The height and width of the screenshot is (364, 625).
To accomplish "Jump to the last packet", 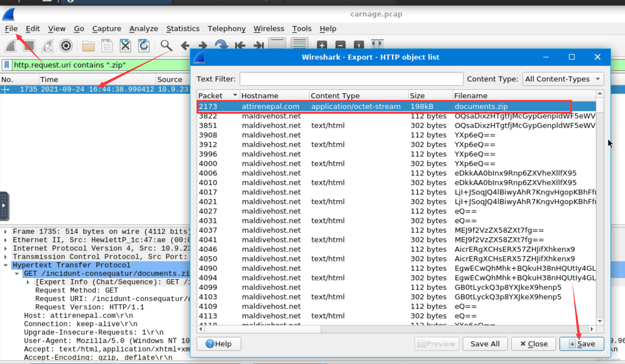I will (x=258, y=46).
